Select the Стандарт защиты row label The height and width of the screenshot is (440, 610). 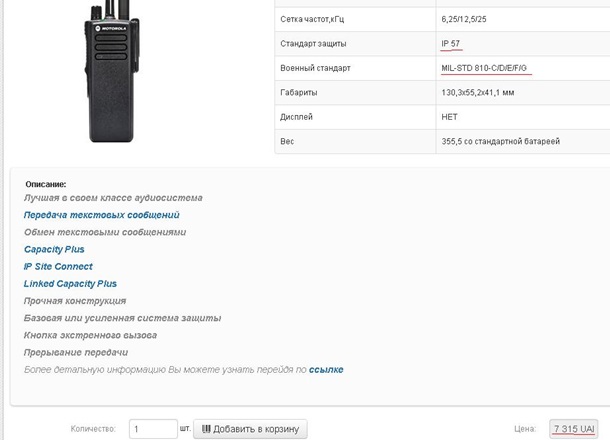(313, 44)
